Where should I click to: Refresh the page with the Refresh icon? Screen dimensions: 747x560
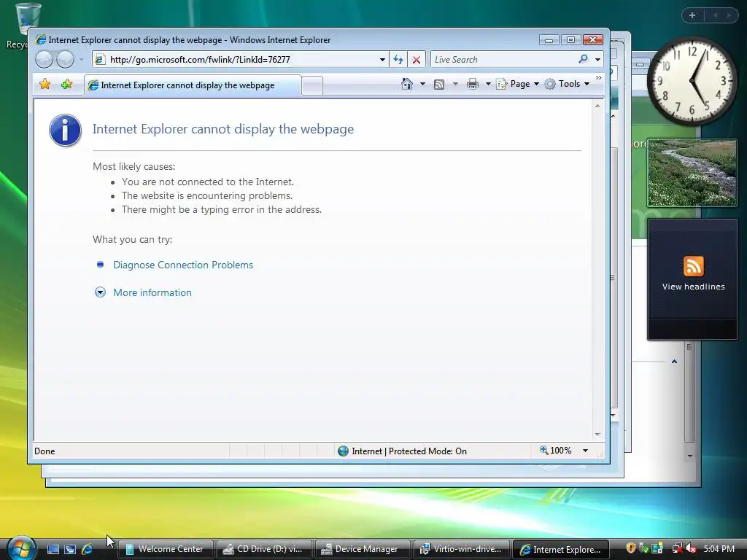398,60
